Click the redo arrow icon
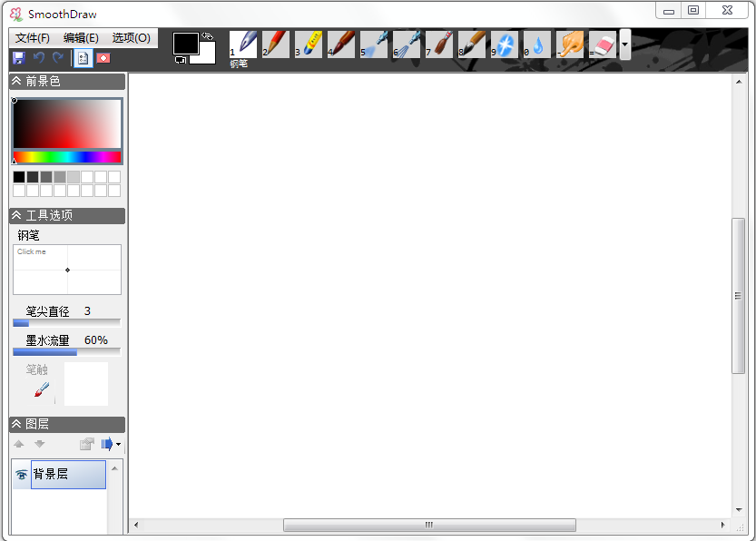The height and width of the screenshot is (541, 756). click(58, 58)
